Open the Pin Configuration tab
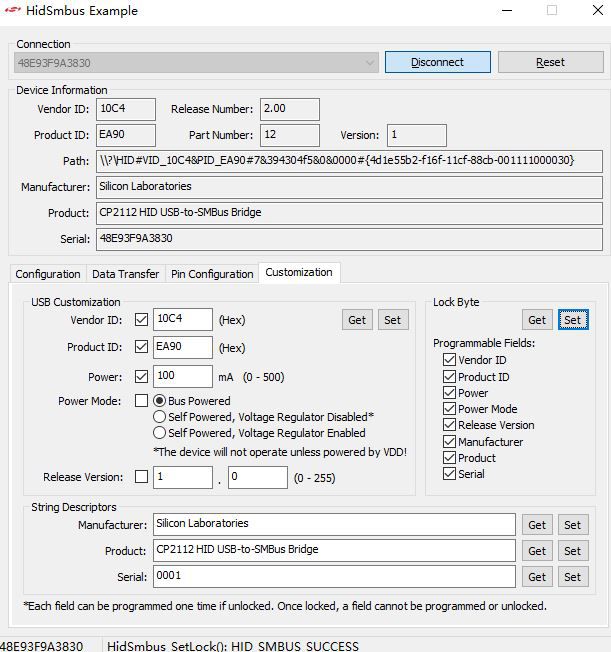611x652 pixels. (x=212, y=274)
